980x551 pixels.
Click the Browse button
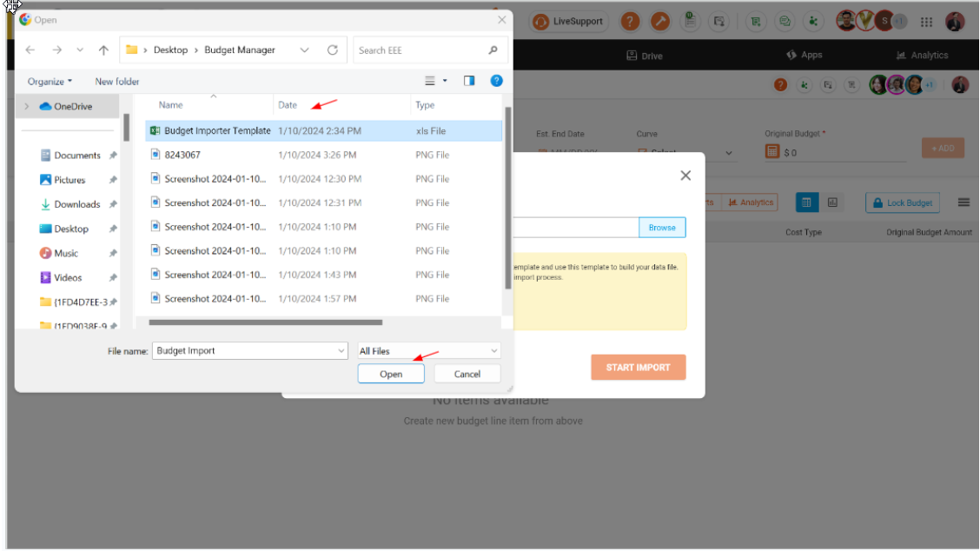coord(662,228)
